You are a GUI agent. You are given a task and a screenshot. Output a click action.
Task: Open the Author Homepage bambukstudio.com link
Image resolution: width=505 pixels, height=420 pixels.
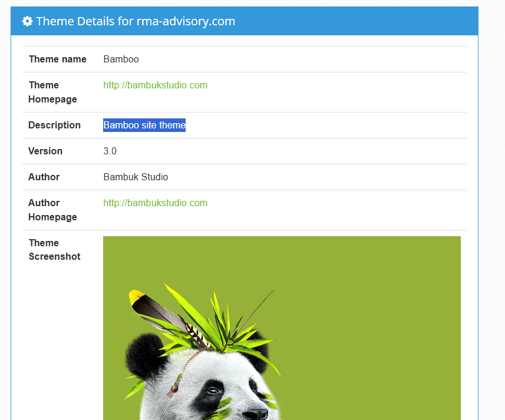(x=155, y=203)
